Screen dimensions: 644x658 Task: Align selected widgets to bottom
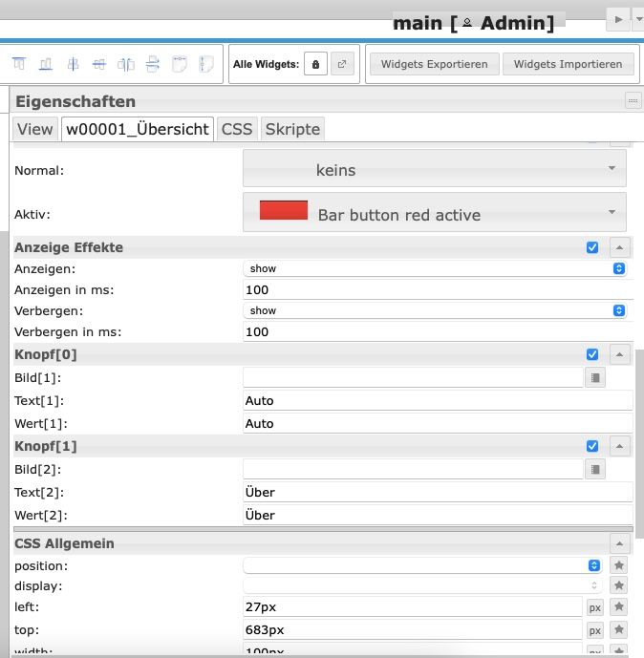click(x=46, y=64)
